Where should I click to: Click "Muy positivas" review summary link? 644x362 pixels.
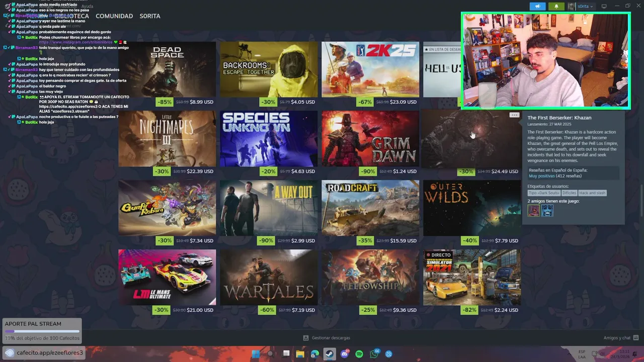point(541,176)
